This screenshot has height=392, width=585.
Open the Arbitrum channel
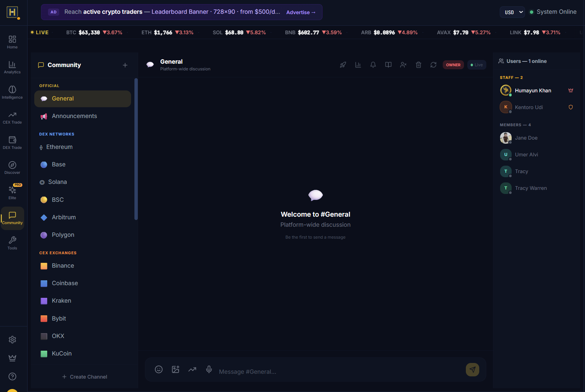pyautogui.click(x=83, y=217)
